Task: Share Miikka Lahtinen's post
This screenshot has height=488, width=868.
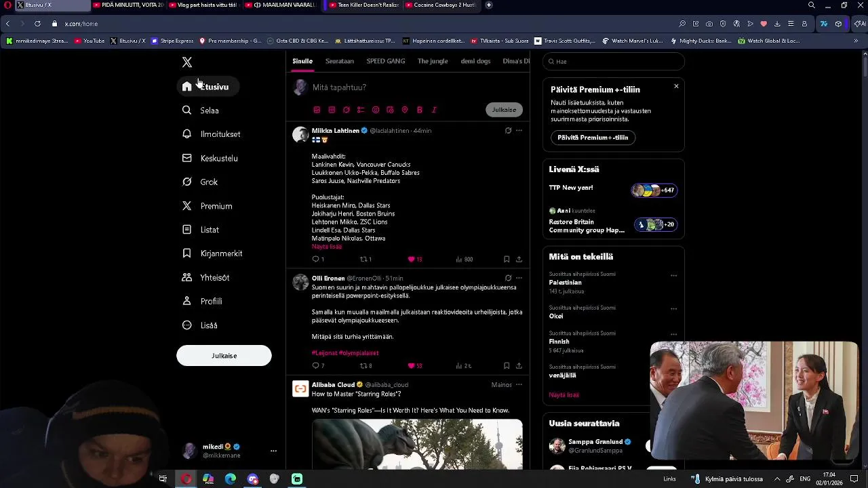Action: tap(519, 259)
